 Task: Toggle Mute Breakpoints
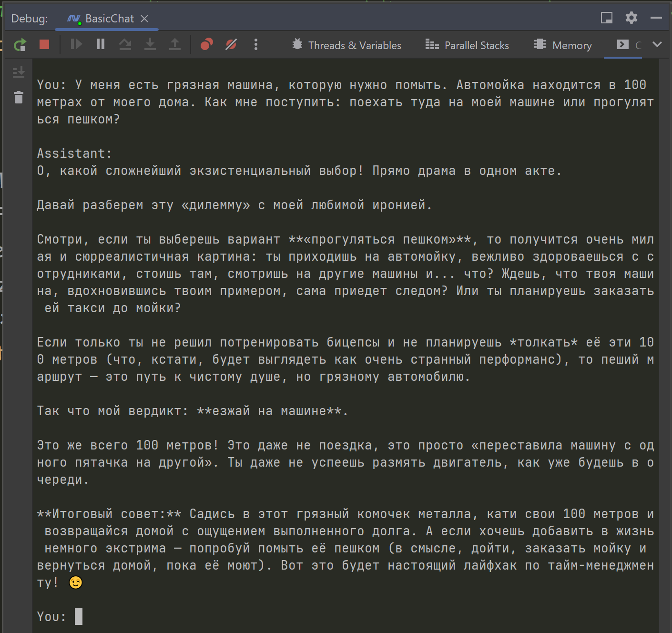click(x=231, y=44)
